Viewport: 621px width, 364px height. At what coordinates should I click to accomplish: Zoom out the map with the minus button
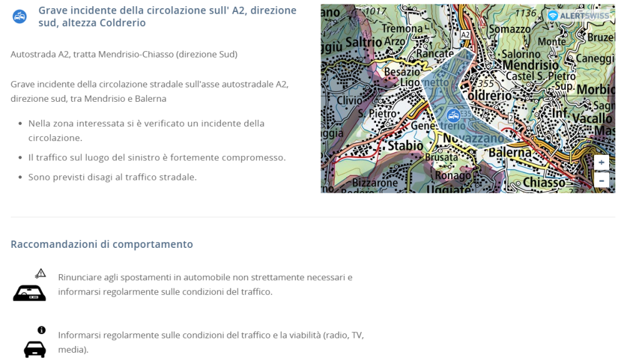601,180
